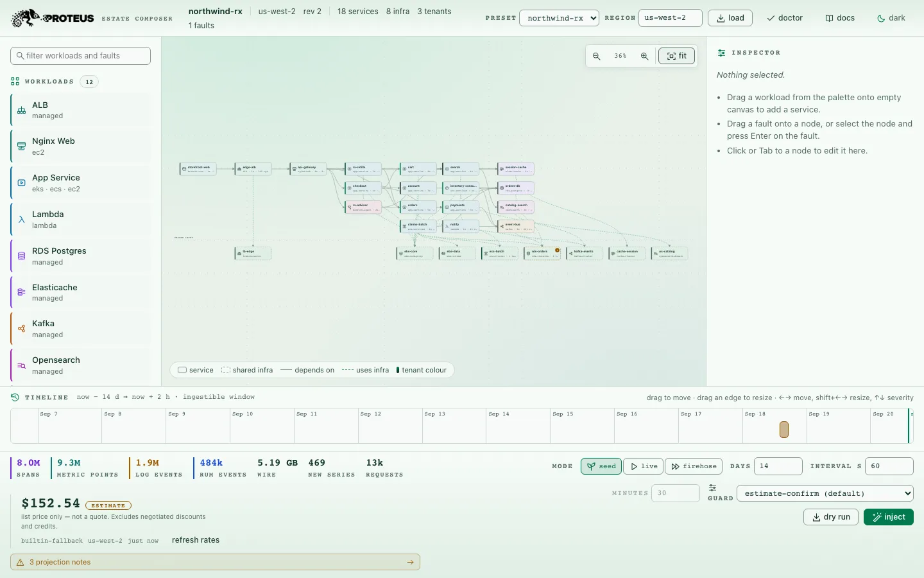Click the RDS Postgres database icon
924x578 pixels.
point(21,256)
